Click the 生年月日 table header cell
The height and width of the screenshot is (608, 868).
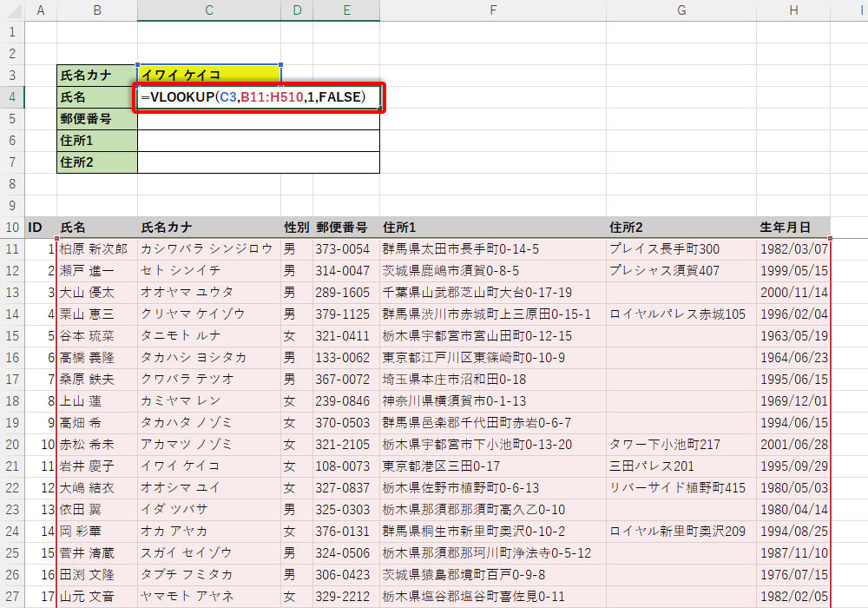point(792,228)
